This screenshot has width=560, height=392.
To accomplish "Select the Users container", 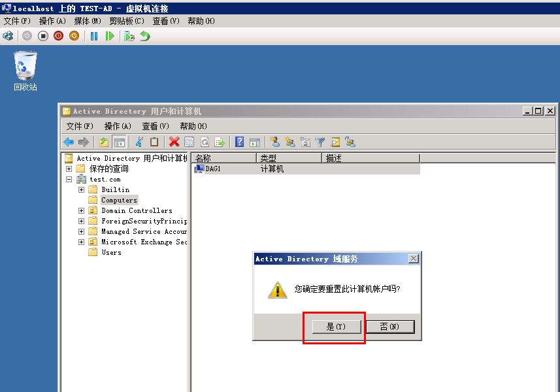I will [x=111, y=252].
